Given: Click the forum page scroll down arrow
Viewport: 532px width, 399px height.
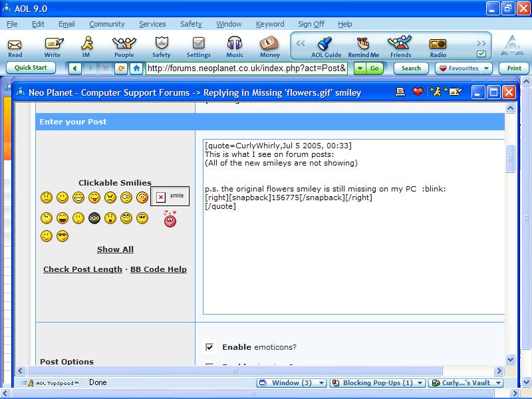Looking at the screenshot, I should [510, 360].
